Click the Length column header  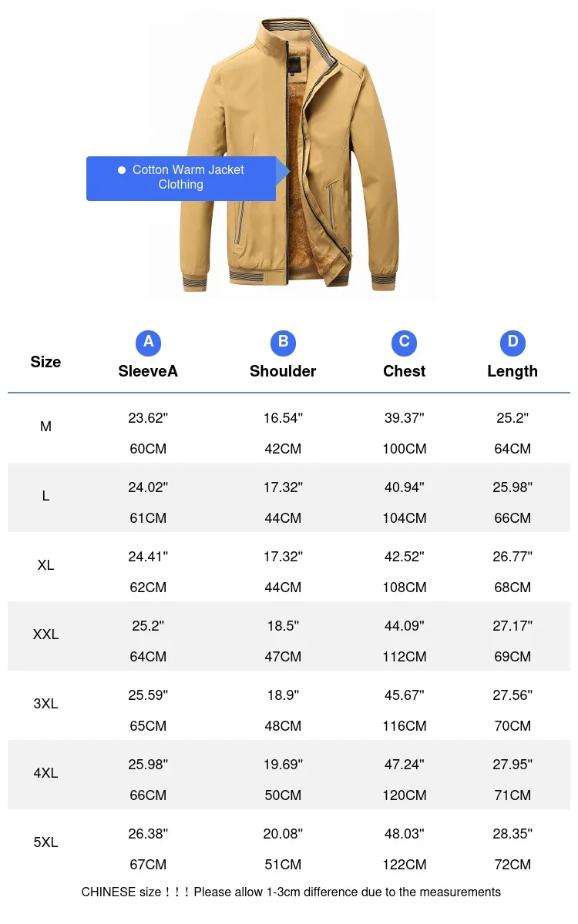[x=512, y=371]
